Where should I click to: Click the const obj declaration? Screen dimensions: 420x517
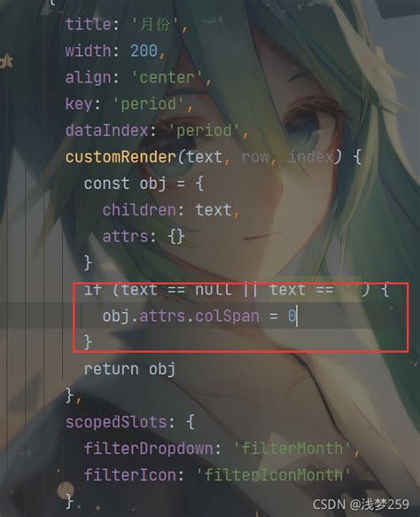point(144,184)
